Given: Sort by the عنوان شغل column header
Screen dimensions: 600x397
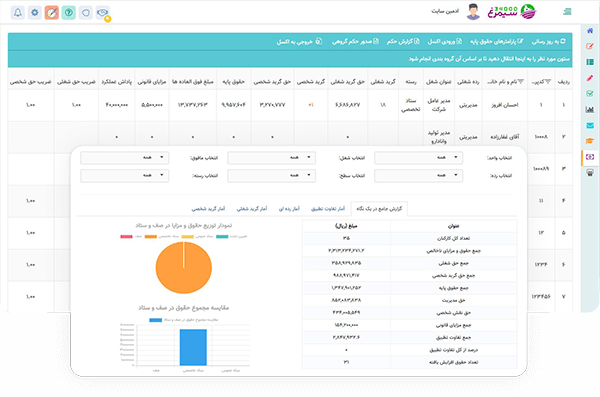Looking at the screenshot, I should (439, 82).
